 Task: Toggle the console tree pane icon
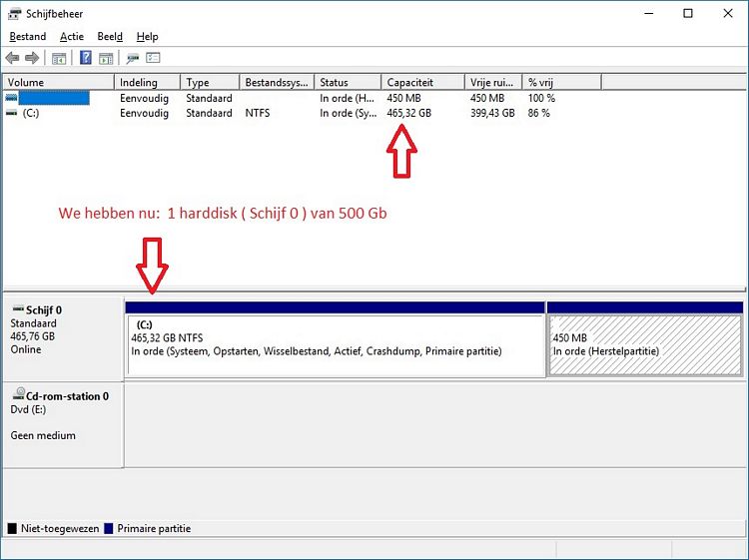(59, 59)
